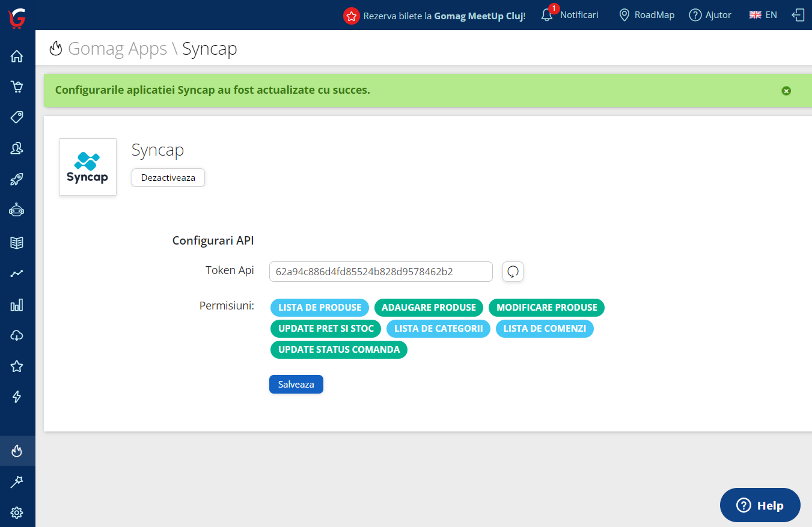Open the RoadMap link
Viewport: 812px width, 527px height.
[x=647, y=15]
